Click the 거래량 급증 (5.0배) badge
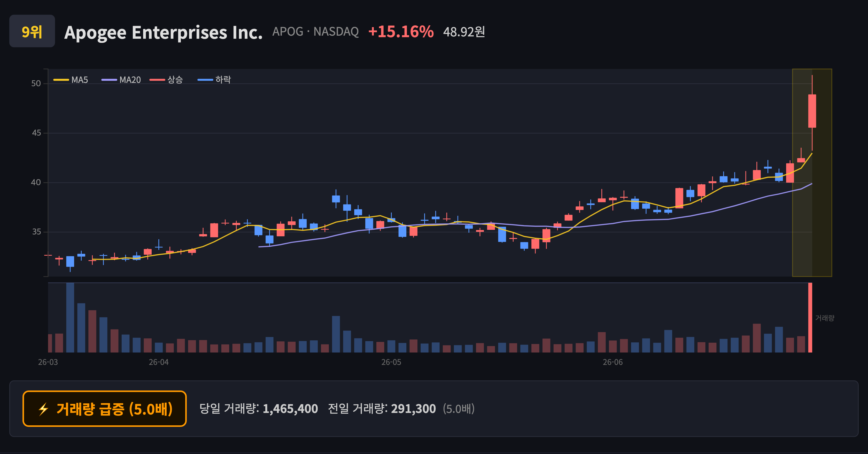 pyautogui.click(x=104, y=409)
